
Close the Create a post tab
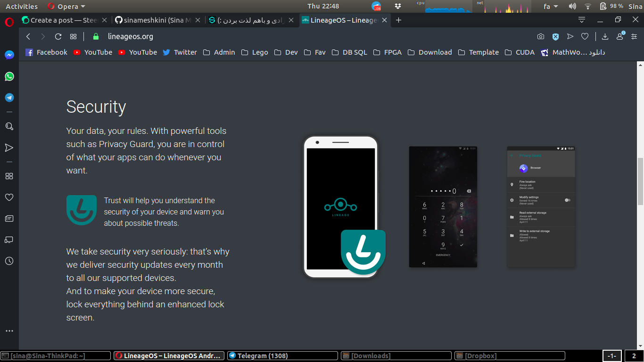[x=104, y=20]
